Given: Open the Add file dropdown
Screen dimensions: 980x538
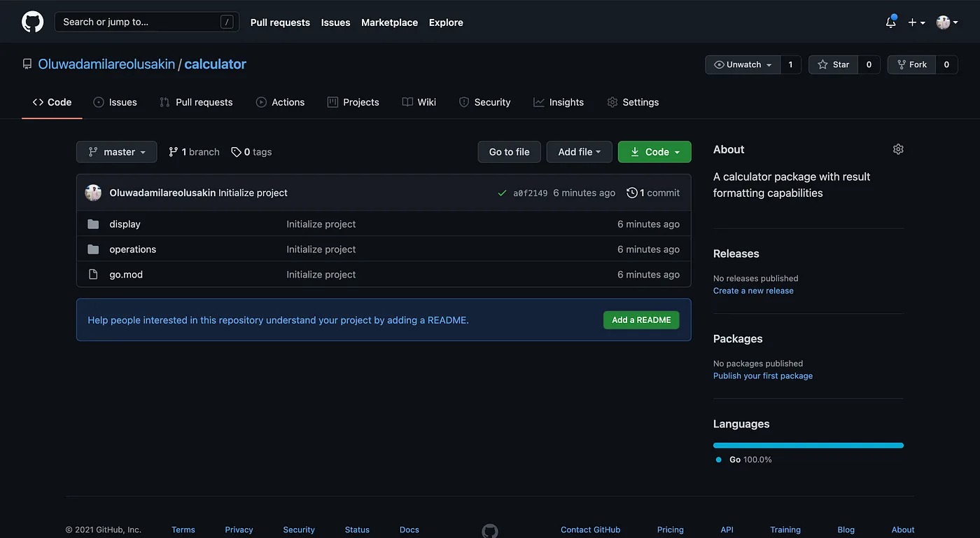Looking at the screenshot, I should (579, 152).
